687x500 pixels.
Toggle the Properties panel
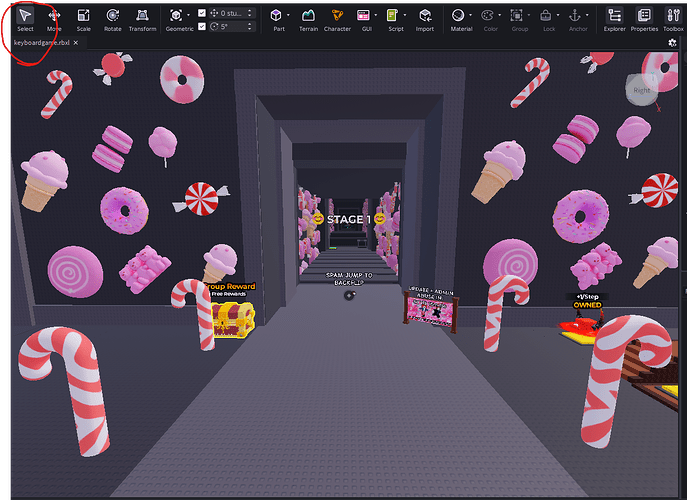[644, 20]
